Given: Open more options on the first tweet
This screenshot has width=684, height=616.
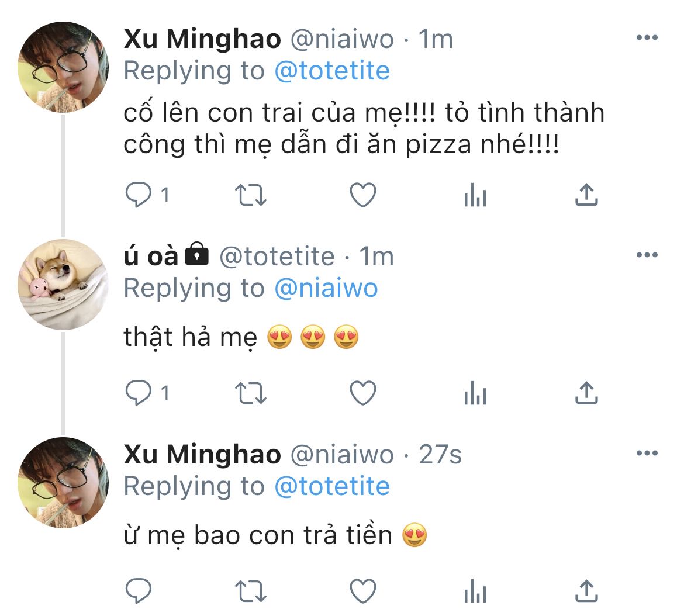Looking at the screenshot, I should 647,39.
